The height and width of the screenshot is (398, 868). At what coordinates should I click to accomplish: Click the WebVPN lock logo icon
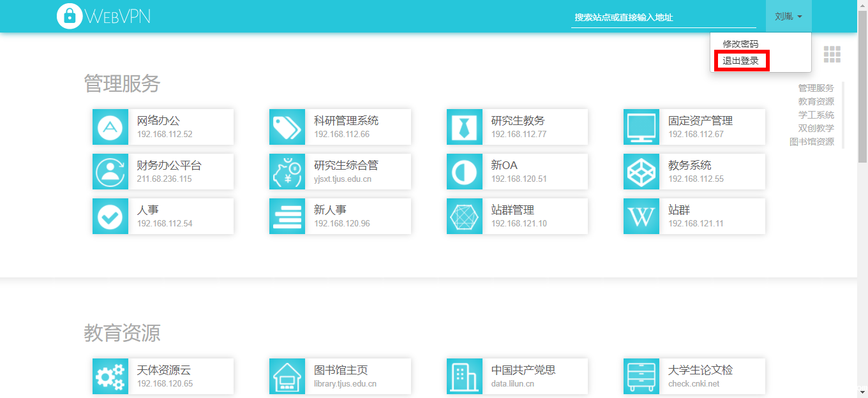[70, 17]
